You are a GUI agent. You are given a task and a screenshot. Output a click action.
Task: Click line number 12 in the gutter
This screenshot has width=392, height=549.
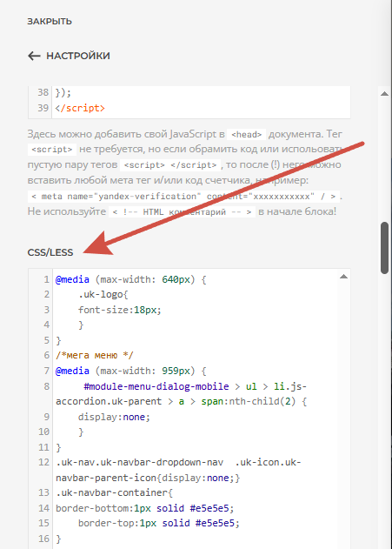point(44,462)
